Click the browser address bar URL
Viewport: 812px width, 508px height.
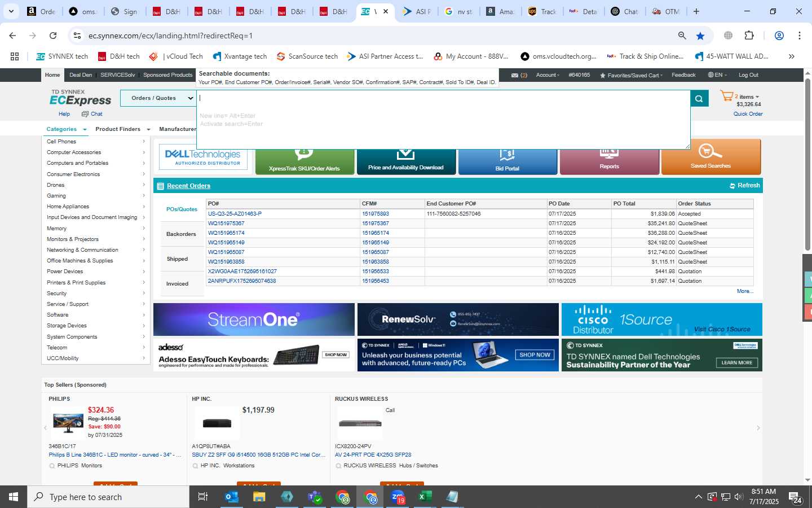coord(170,36)
